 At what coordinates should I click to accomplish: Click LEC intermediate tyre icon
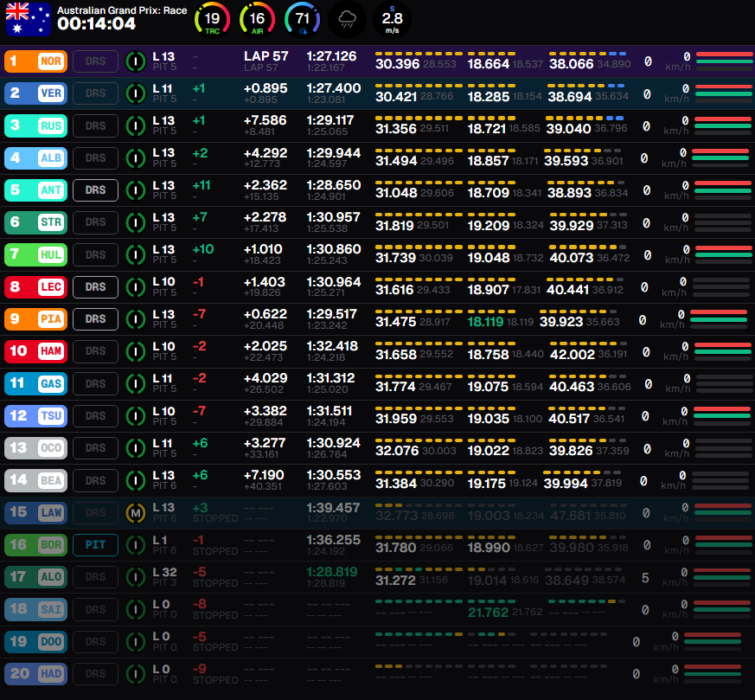click(x=135, y=287)
